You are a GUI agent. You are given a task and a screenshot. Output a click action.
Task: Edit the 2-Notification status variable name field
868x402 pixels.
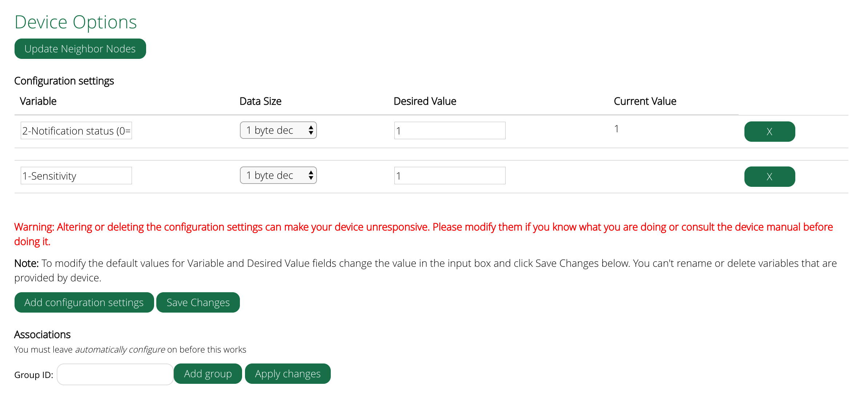point(76,131)
